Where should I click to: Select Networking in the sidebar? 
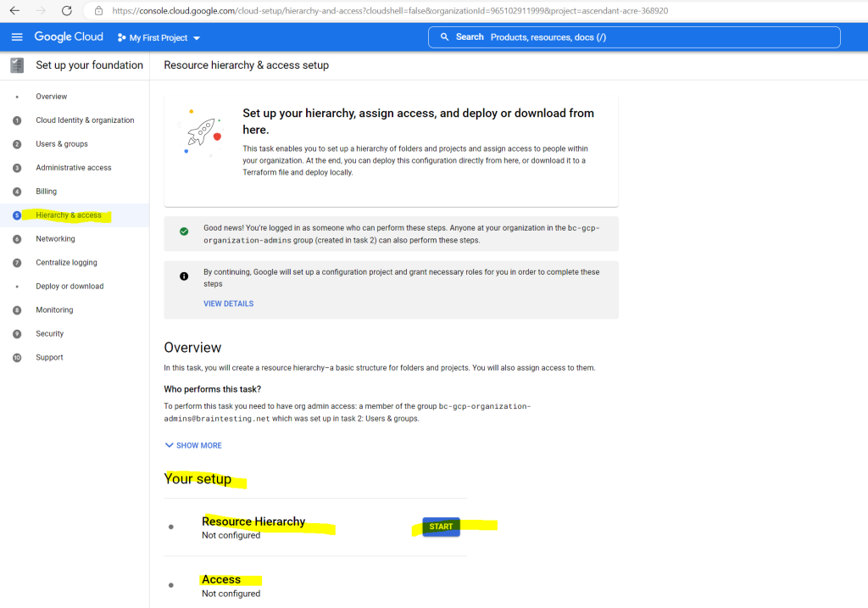point(55,238)
